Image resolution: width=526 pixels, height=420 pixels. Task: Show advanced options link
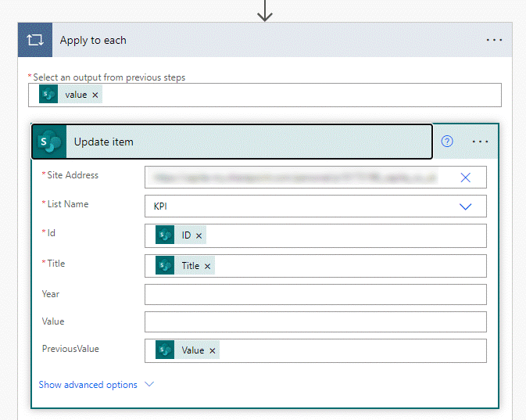pyautogui.click(x=88, y=384)
